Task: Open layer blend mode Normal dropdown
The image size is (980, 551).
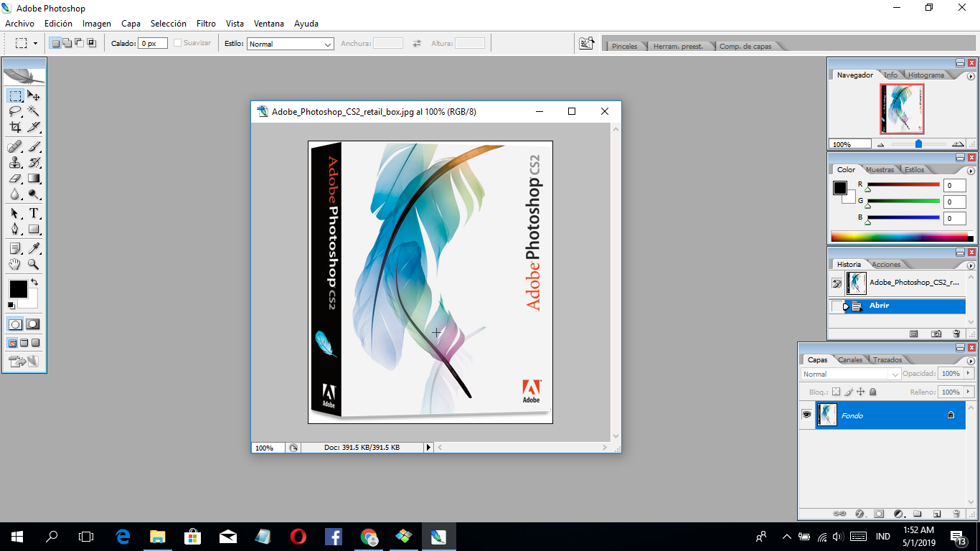Action: coord(851,374)
